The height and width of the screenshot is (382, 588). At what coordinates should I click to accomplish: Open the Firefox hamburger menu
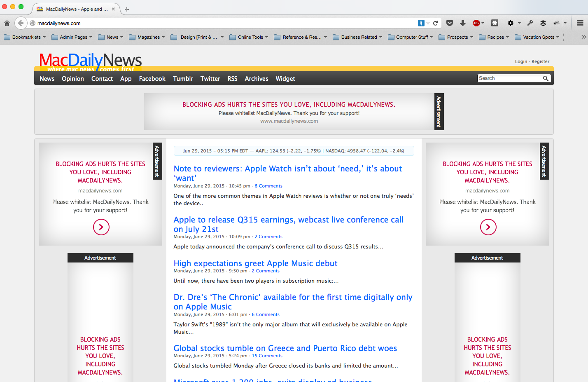(x=580, y=23)
